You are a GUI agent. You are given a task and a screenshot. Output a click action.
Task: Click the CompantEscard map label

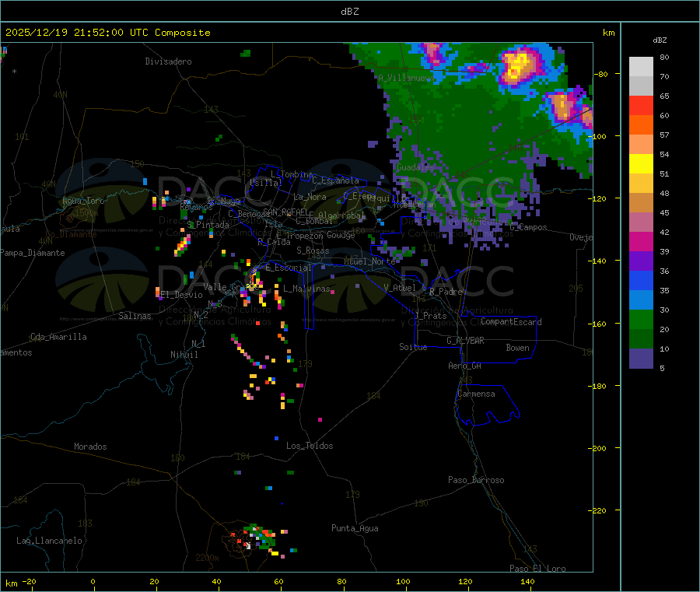511,322
